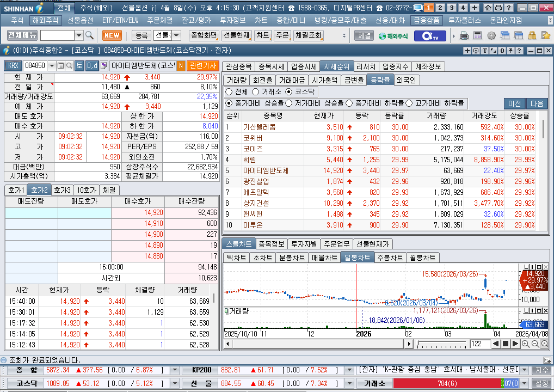The width and height of the screenshot is (554, 392).
Task: Click the star favorites icon in the toolbar
Action: tap(546, 35)
